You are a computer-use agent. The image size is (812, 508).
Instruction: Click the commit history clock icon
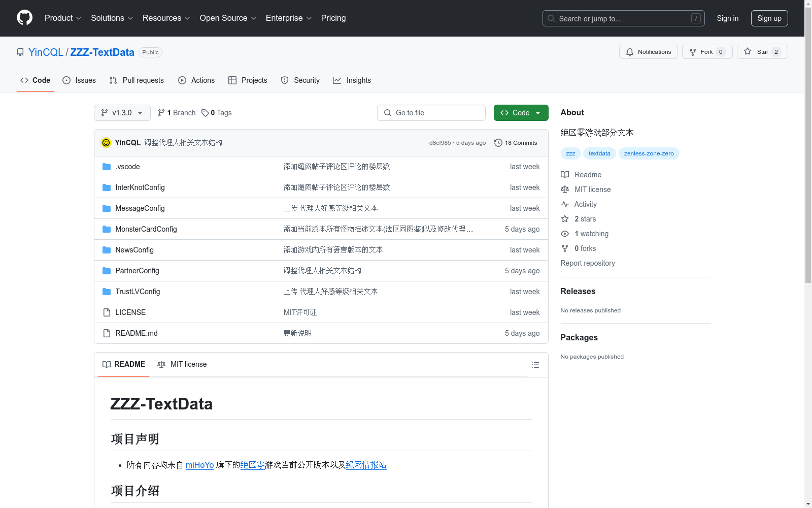tap(498, 143)
